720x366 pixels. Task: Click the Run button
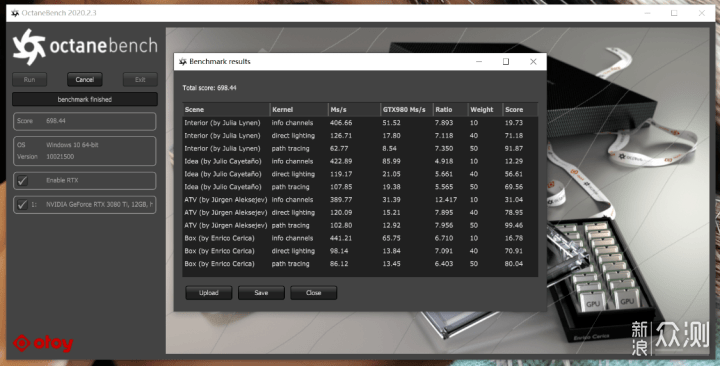[x=29, y=79]
